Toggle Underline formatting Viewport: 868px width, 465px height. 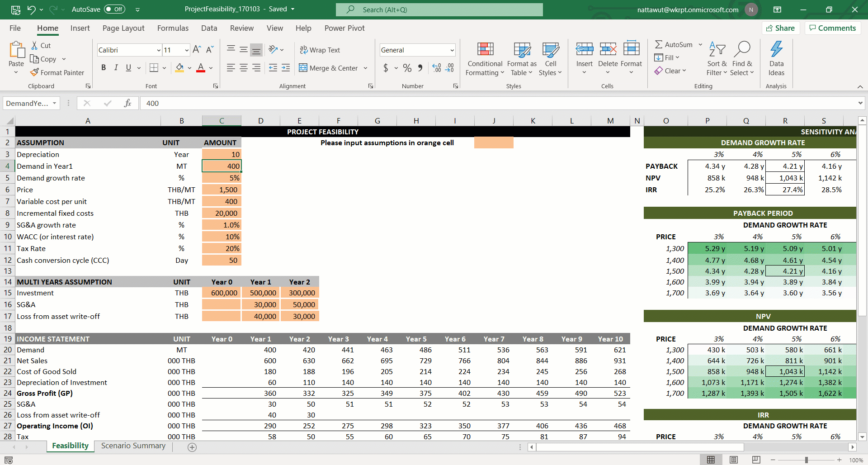[128, 68]
